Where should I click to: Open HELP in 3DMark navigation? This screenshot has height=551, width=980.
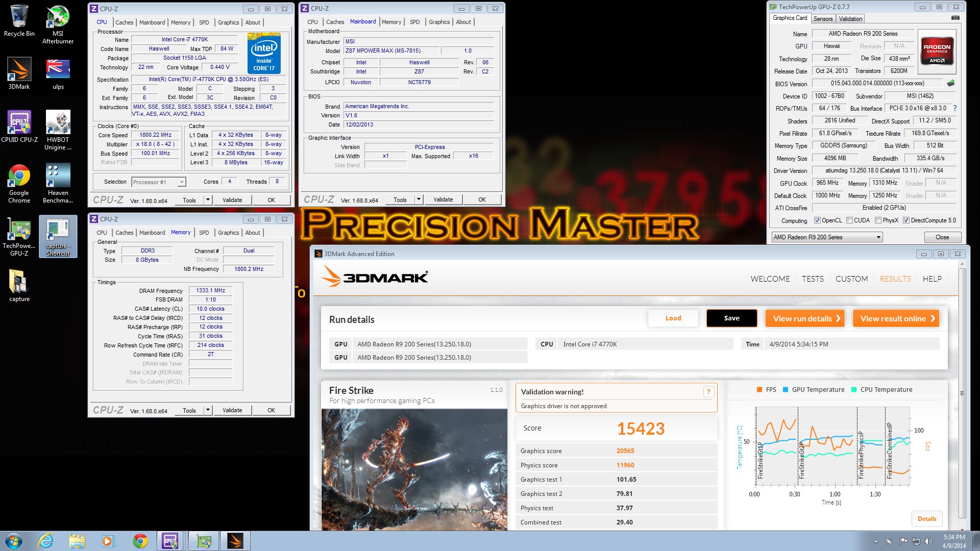point(932,279)
